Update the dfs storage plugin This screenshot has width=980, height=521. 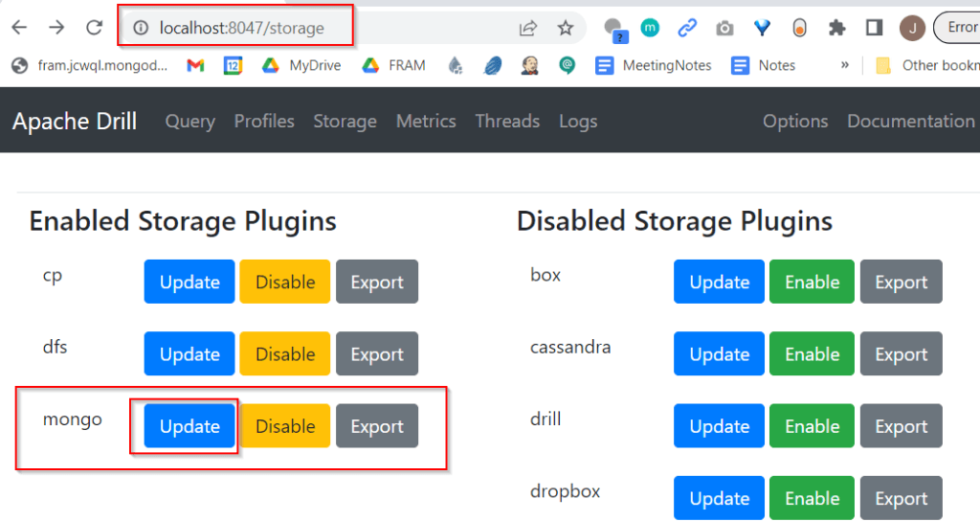[x=189, y=353]
